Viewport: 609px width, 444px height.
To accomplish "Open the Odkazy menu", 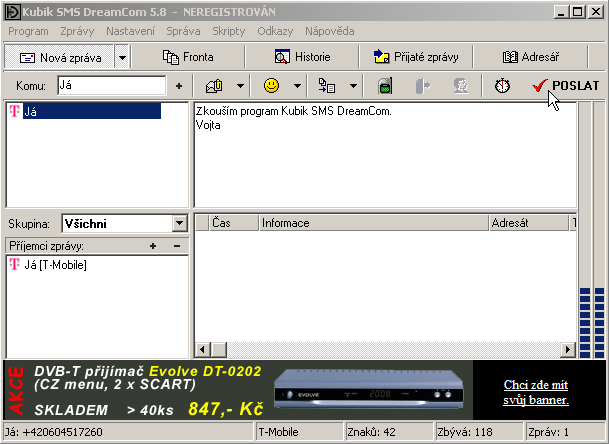I will tap(275, 31).
